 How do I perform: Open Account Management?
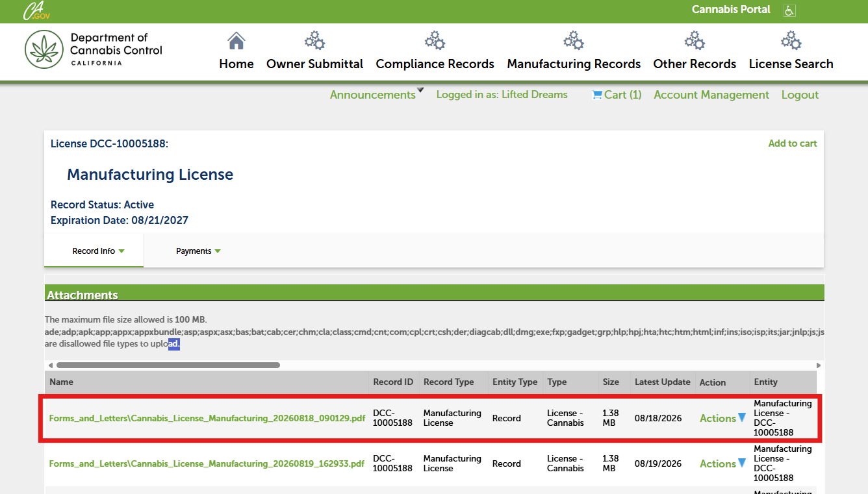point(711,95)
